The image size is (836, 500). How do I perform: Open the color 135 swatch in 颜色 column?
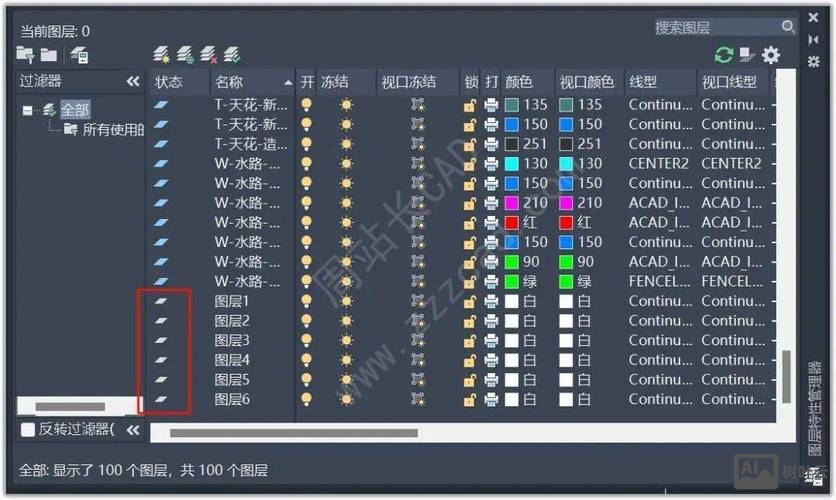pos(512,104)
